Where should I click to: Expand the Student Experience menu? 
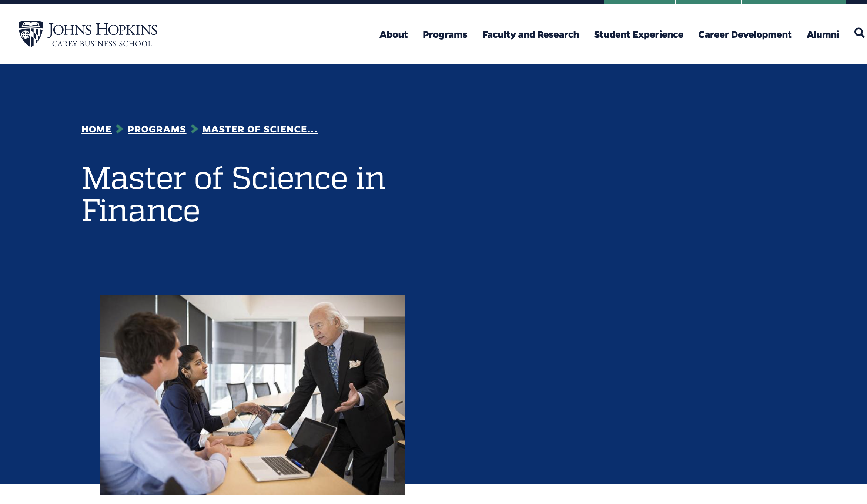(x=639, y=34)
